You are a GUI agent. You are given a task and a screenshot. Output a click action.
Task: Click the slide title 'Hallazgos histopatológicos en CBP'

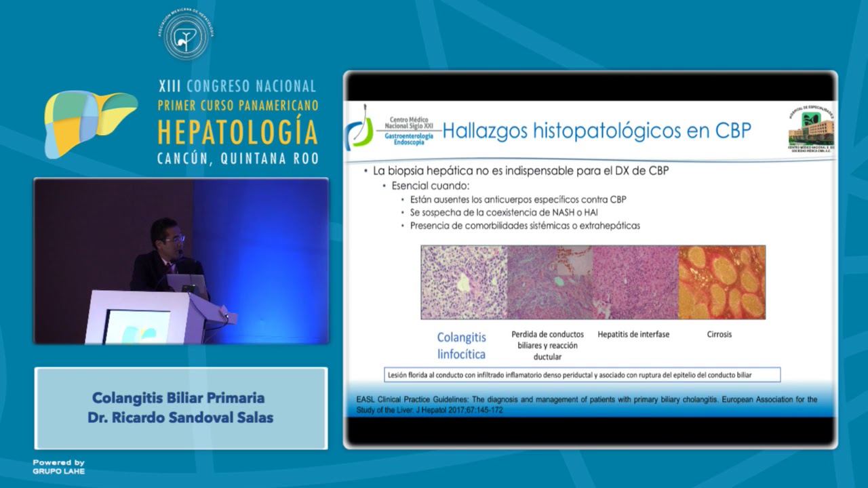597,130
